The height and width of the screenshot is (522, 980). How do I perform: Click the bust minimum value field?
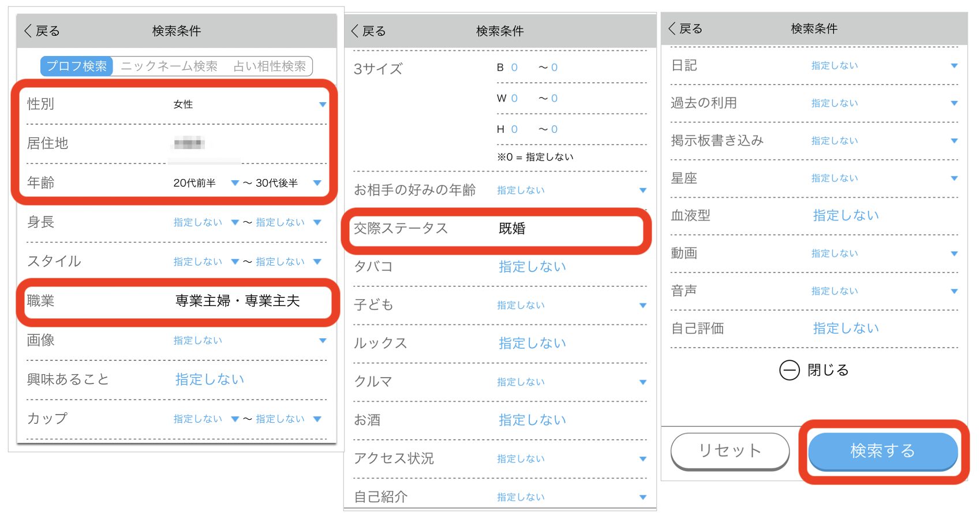click(514, 68)
